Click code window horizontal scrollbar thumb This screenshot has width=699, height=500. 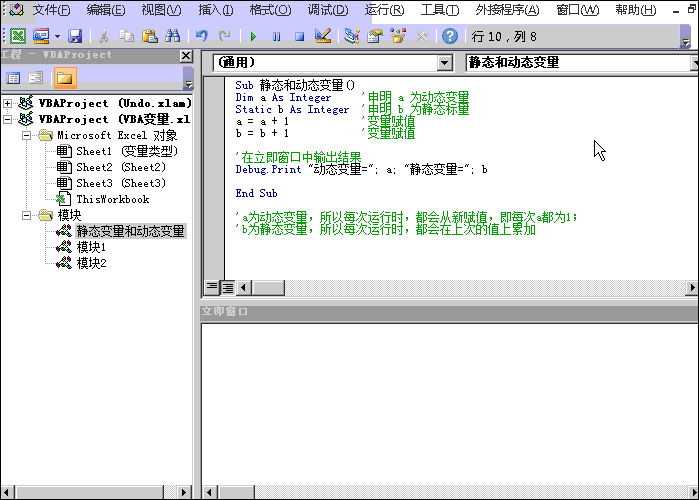pos(268,287)
